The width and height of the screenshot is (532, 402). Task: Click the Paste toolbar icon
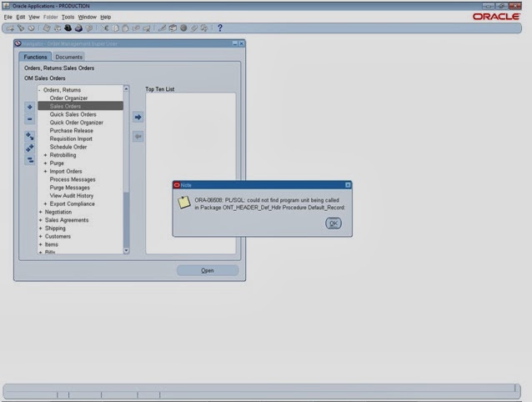[126, 28]
